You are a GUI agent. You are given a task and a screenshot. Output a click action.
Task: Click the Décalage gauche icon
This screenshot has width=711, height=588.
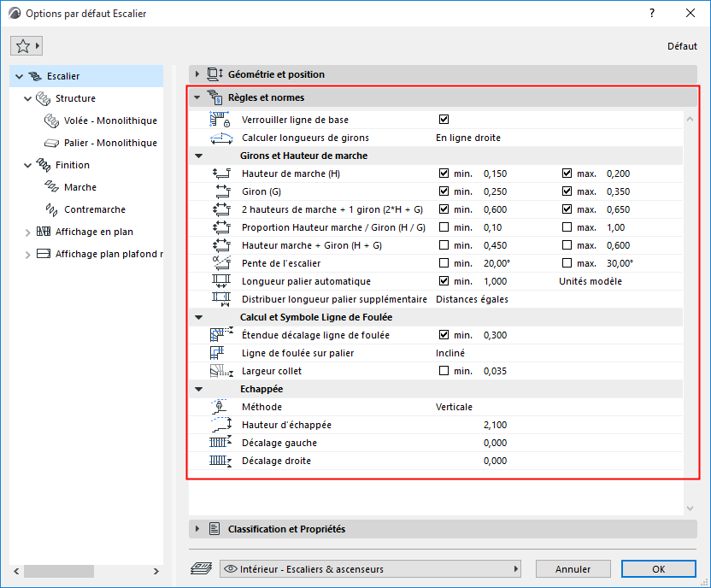click(x=220, y=443)
